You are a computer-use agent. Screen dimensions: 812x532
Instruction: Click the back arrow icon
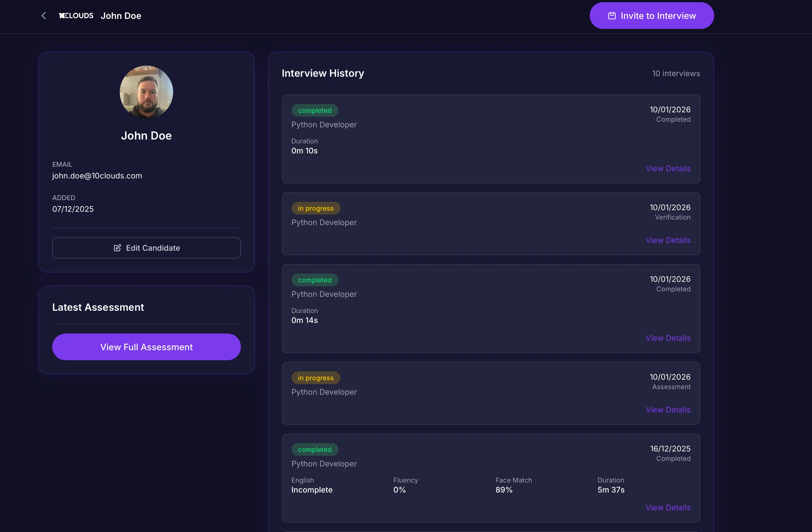pyautogui.click(x=44, y=16)
